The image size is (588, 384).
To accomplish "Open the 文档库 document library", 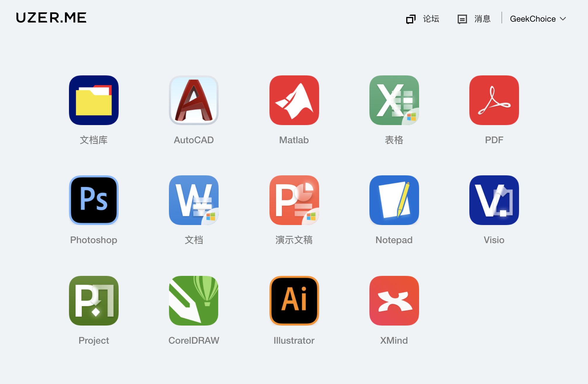I will (x=94, y=100).
